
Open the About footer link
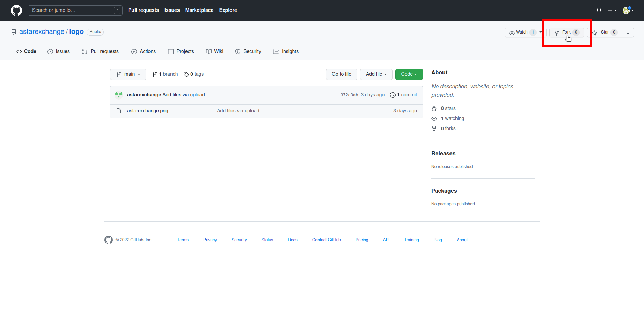pos(462,240)
